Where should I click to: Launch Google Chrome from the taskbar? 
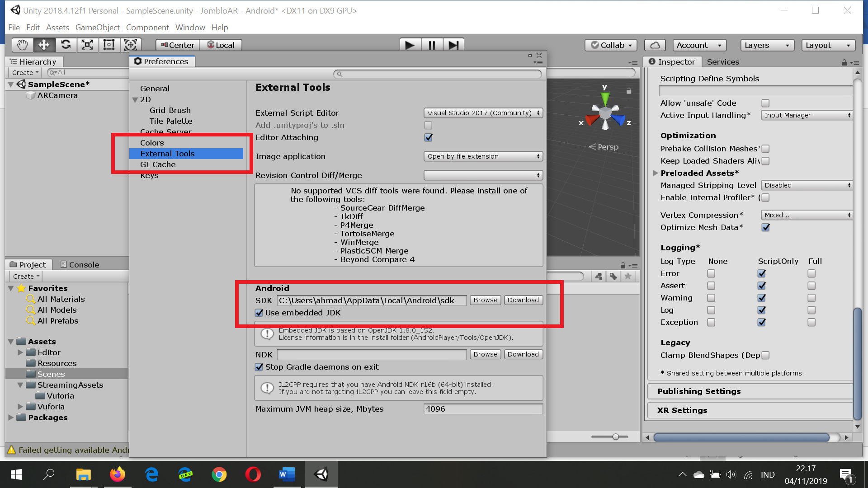point(219,474)
